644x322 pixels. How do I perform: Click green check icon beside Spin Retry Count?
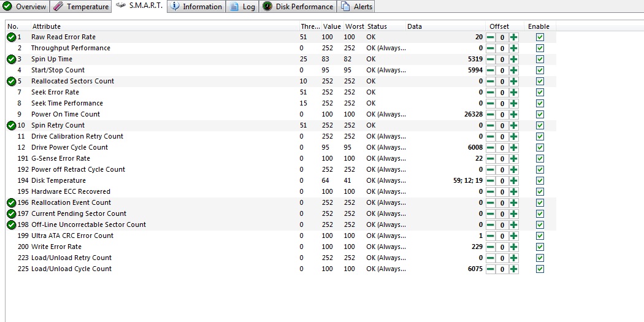click(x=12, y=125)
